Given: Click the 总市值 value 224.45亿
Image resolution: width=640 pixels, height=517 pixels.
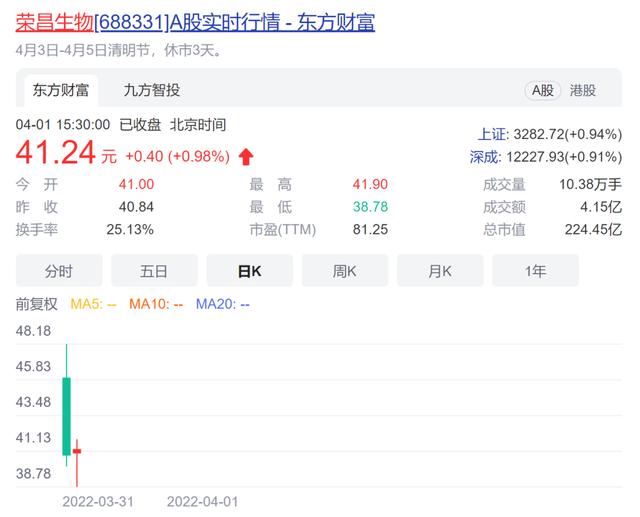Looking at the screenshot, I should click(593, 229).
